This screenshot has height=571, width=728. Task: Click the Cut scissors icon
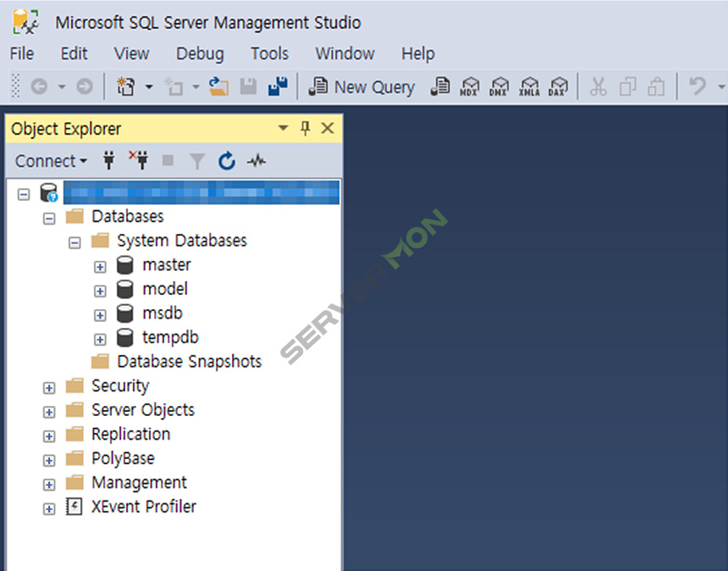[598, 86]
